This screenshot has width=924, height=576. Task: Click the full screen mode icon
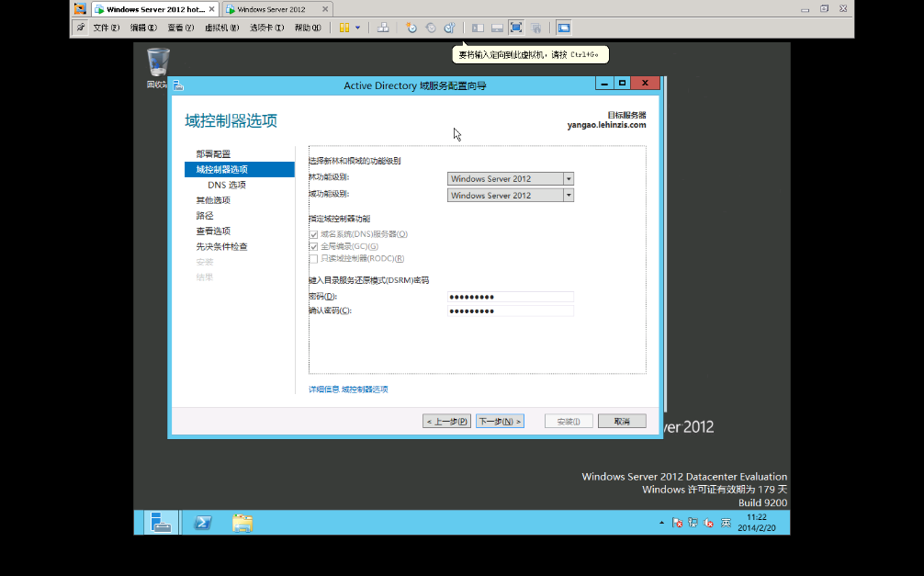click(516, 28)
